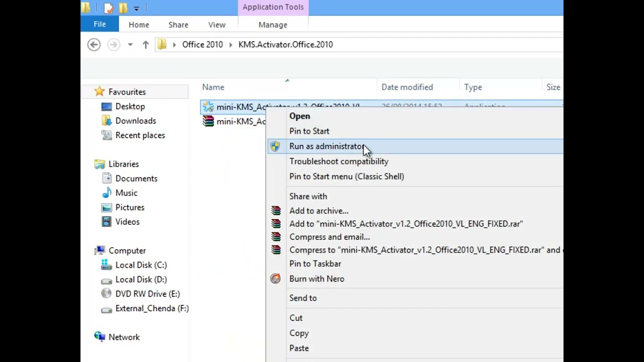Click the Favourites star icon

click(100, 92)
